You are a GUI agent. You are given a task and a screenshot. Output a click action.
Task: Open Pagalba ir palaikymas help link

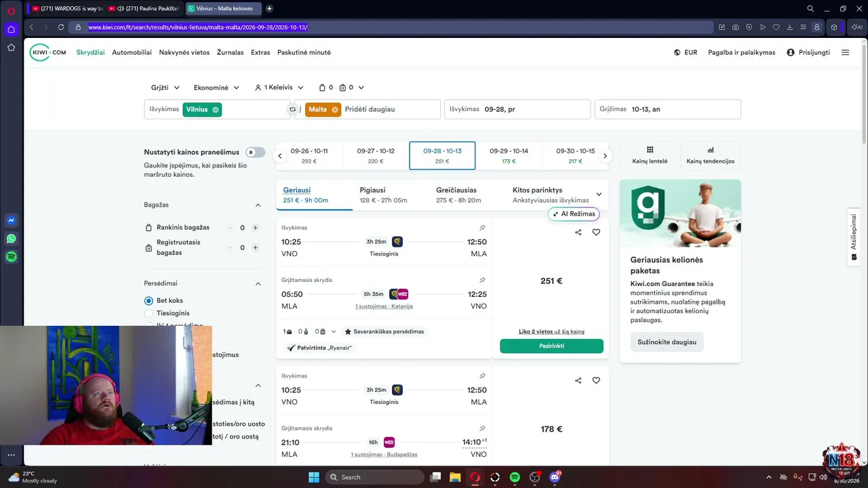[742, 52]
